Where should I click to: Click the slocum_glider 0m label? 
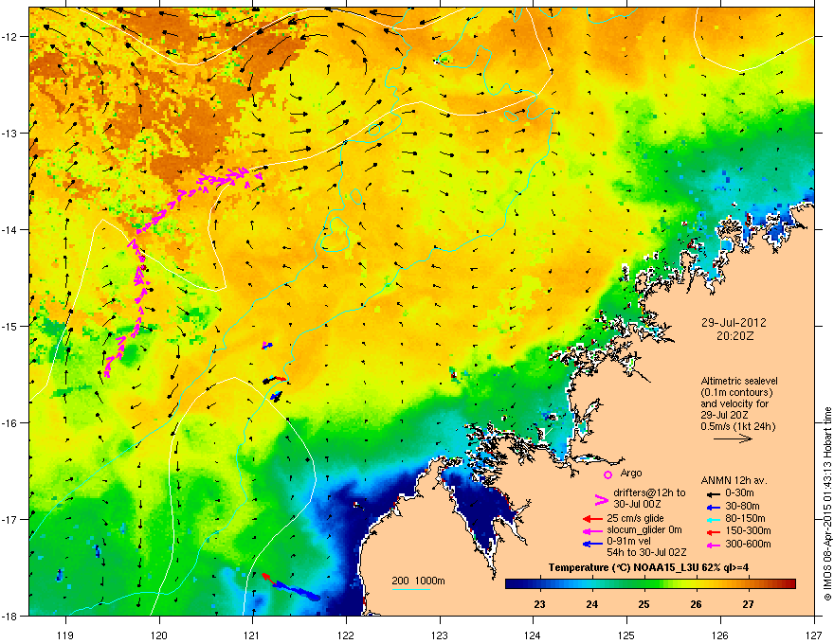coord(644,530)
